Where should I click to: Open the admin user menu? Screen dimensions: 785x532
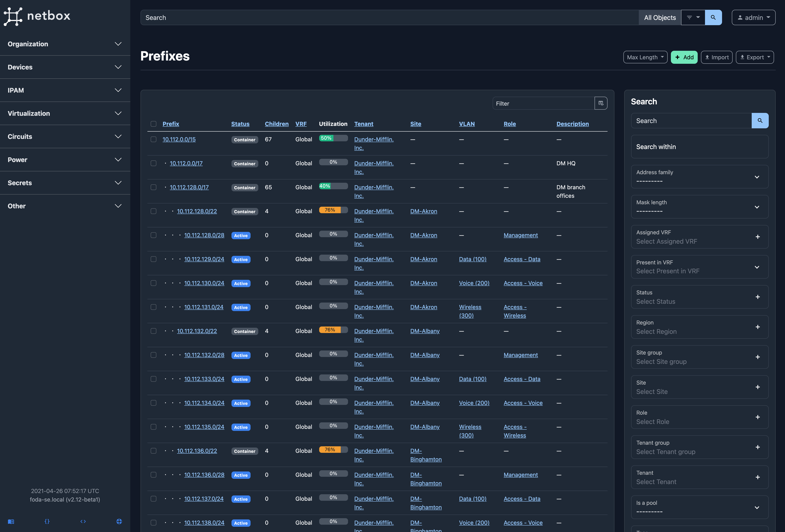tap(753, 18)
